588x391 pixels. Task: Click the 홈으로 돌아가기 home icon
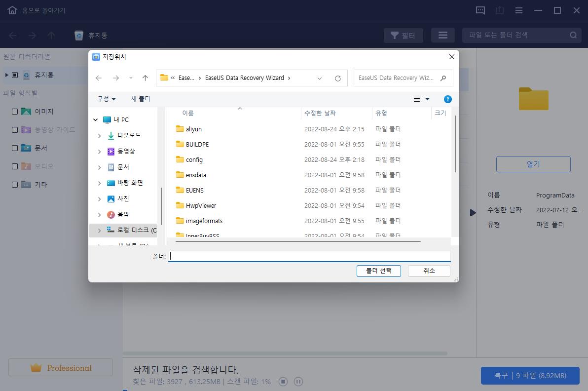[x=12, y=10]
